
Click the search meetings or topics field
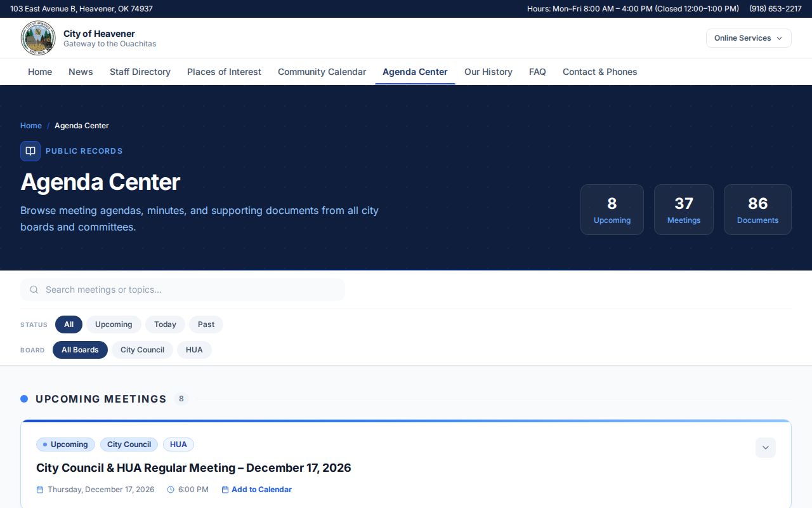coord(183,290)
